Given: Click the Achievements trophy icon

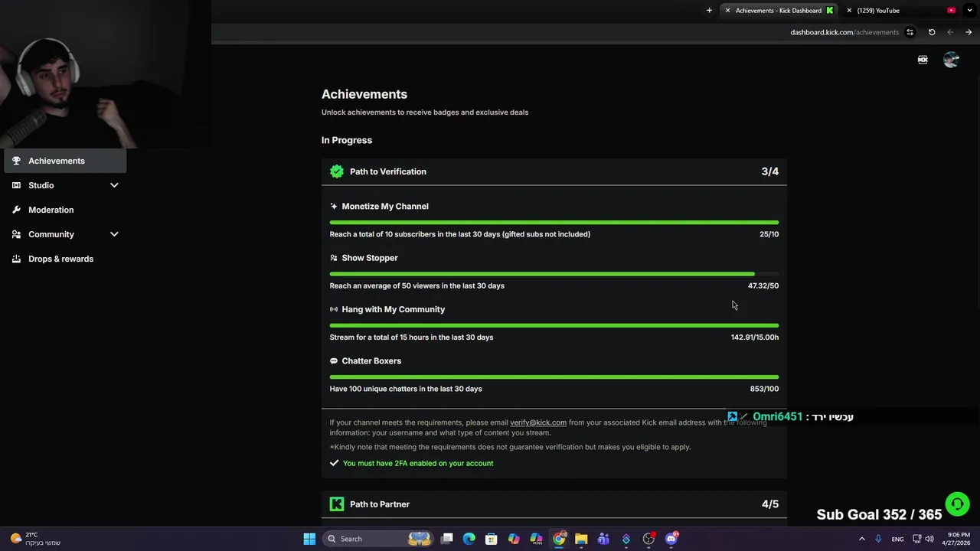Looking at the screenshot, I should (16, 161).
